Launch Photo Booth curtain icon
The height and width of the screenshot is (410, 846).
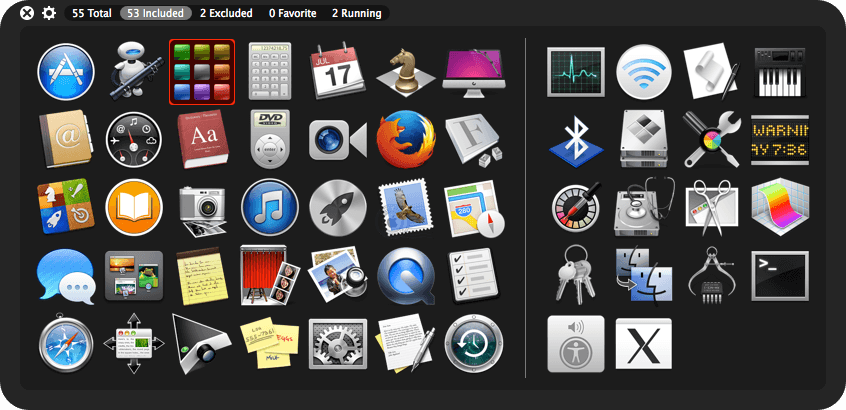click(x=270, y=275)
